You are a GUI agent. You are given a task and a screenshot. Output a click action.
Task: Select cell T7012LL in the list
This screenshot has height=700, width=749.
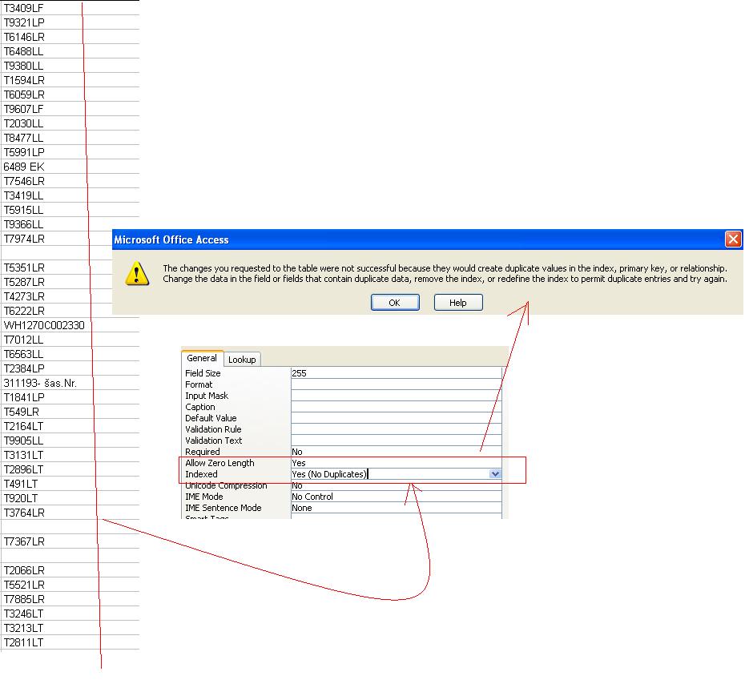click(70, 340)
